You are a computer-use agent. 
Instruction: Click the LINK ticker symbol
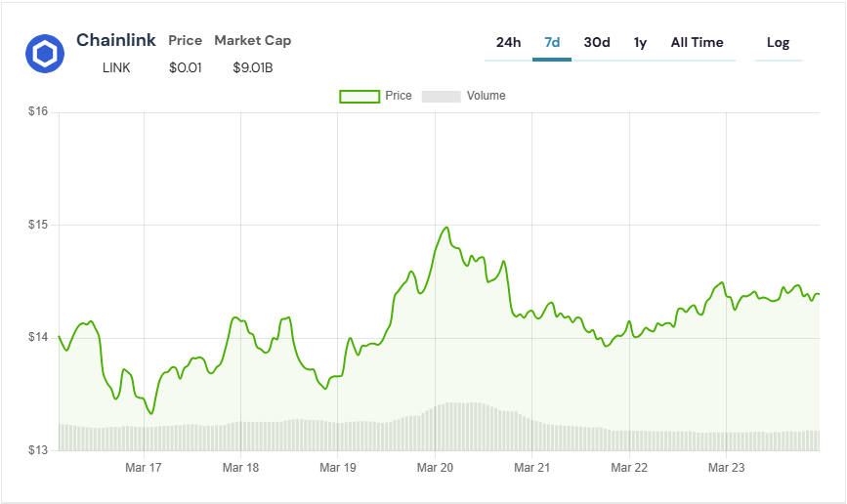(116, 67)
